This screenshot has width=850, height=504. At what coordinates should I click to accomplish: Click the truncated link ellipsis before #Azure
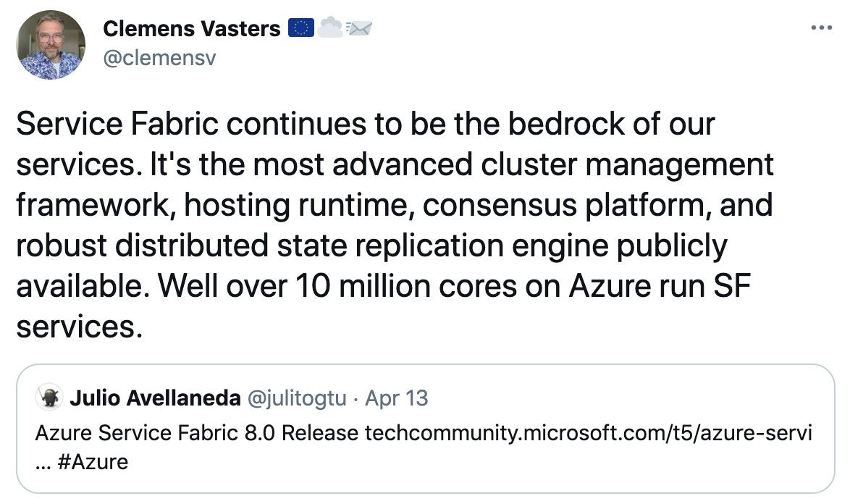(43, 465)
